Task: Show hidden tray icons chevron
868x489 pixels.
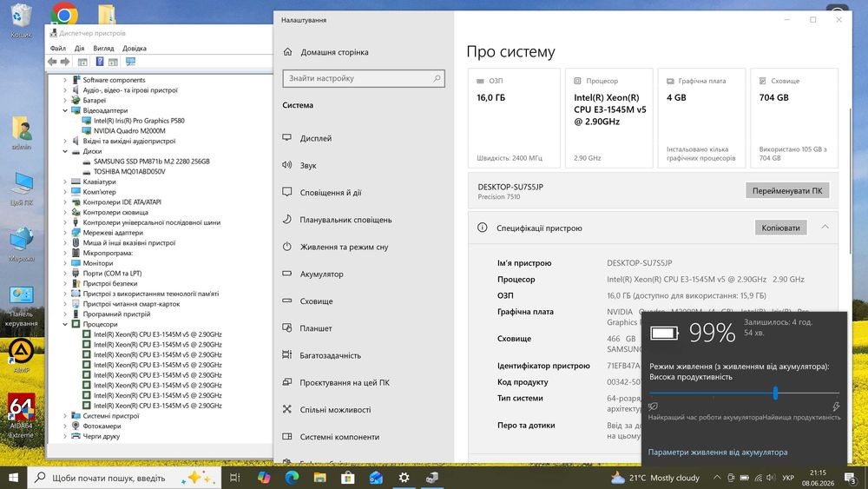Action: click(x=717, y=478)
